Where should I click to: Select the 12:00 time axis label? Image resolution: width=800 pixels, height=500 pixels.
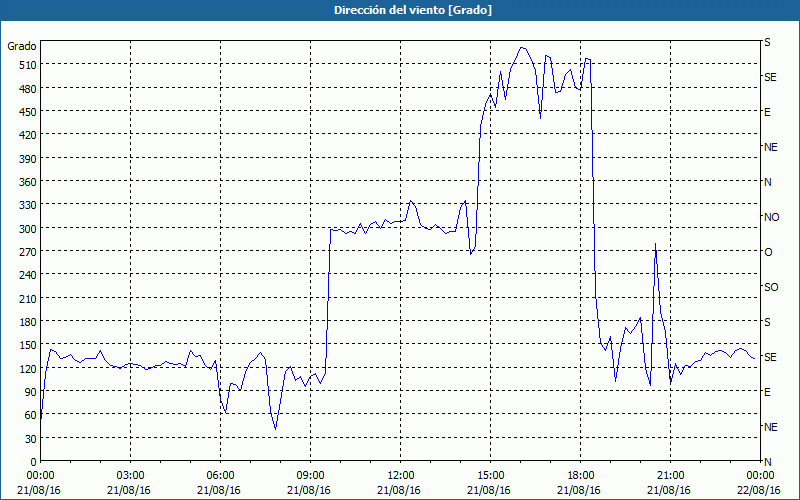tap(401, 476)
